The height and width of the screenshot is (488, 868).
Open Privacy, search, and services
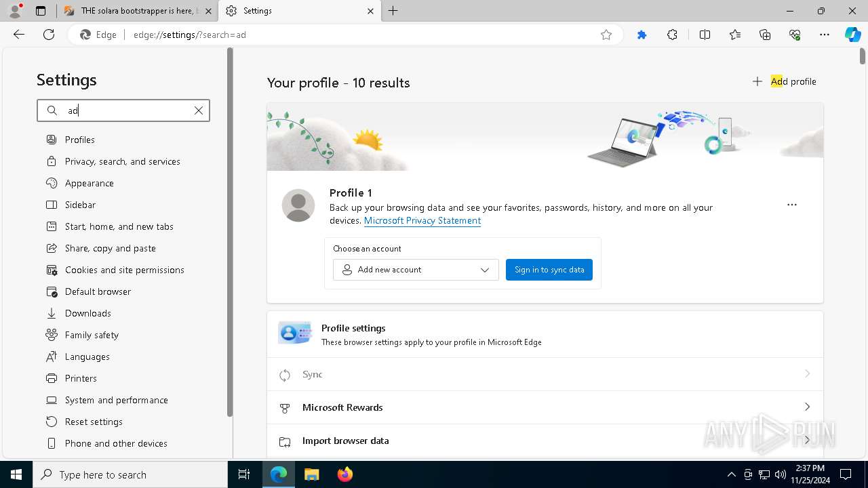(x=122, y=161)
